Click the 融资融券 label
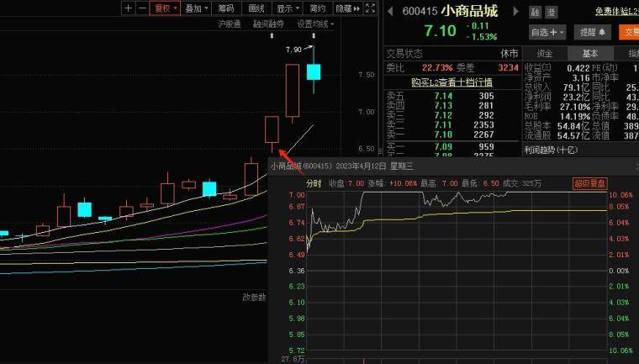The image size is (639, 364). pos(268,24)
